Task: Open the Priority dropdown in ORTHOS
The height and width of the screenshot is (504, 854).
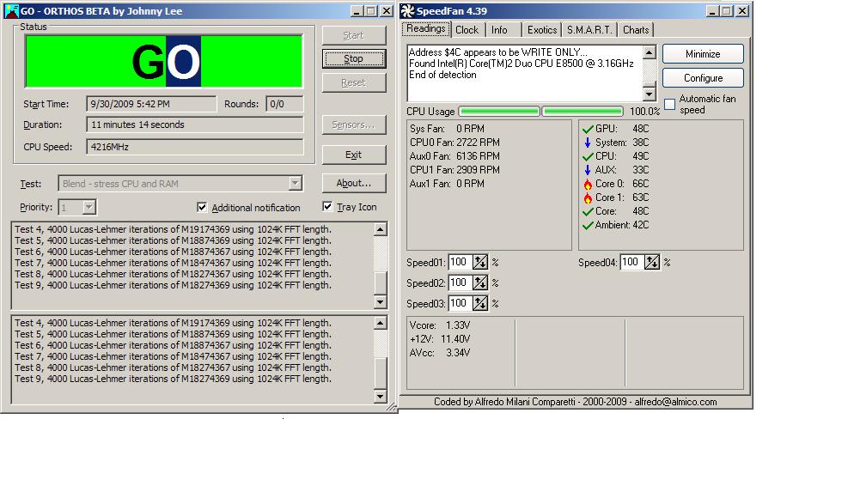Action: [x=89, y=207]
